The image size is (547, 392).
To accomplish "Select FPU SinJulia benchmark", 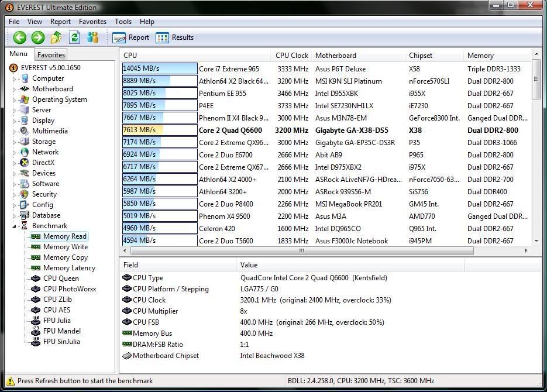I will [61, 342].
